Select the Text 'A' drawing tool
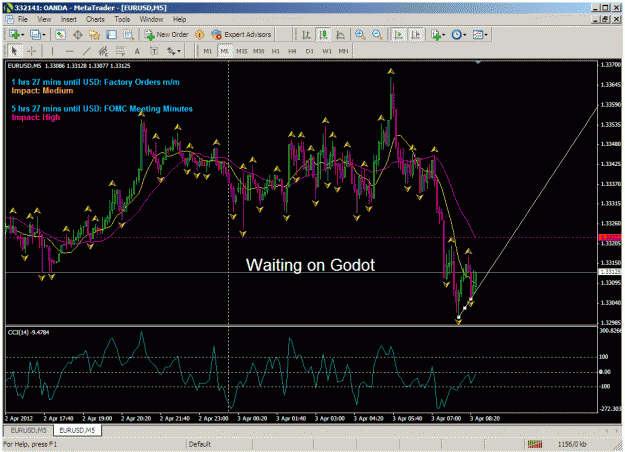 pyautogui.click(x=137, y=51)
